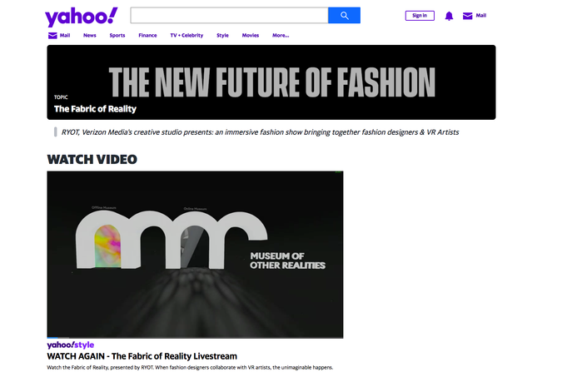Go to the Sports section
Image resolution: width=582 pixels, height=392 pixels.
[x=117, y=36]
